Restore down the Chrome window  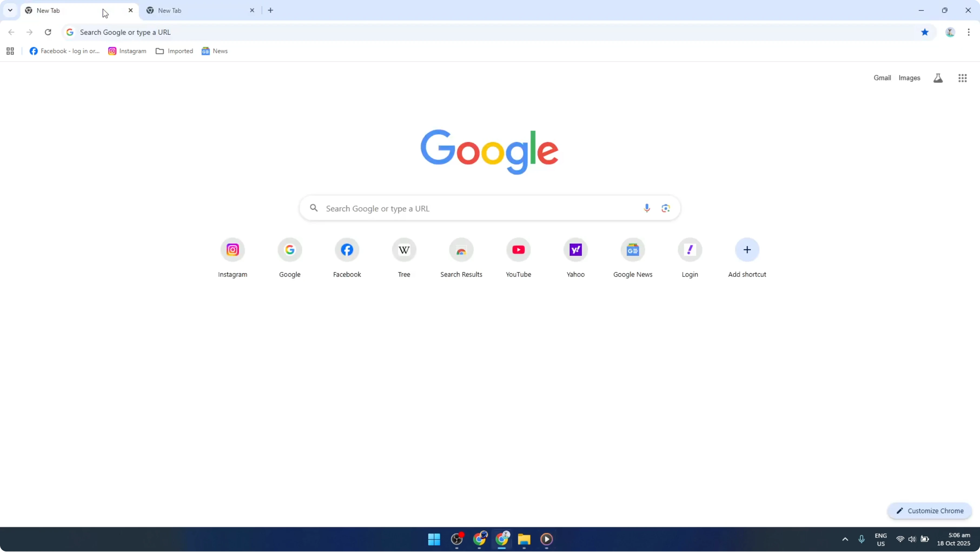pyautogui.click(x=945, y=10)
